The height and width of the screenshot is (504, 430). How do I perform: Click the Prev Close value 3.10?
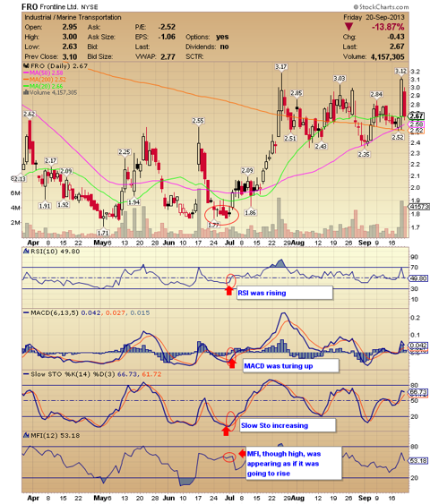(x=70, y=56)
